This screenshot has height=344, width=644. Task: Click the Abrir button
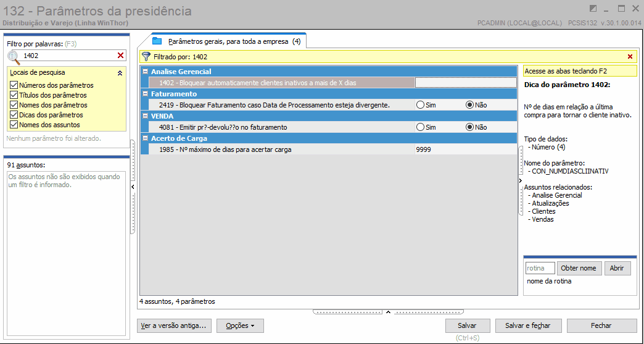click(x=617, y=268)
